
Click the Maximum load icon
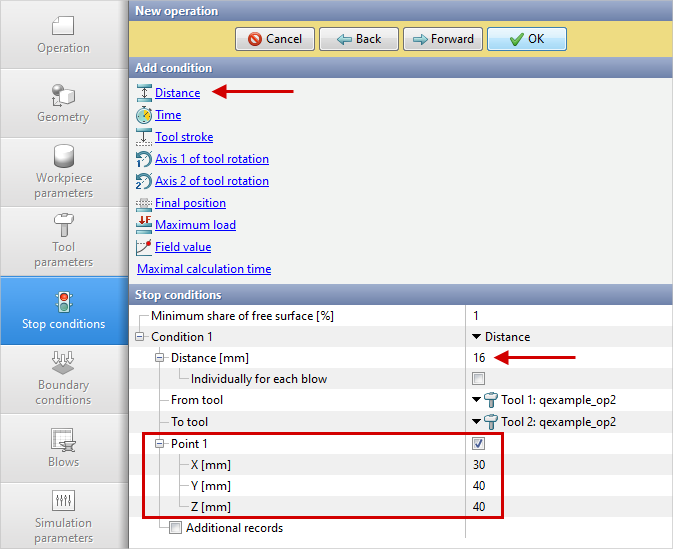point(144,225)
